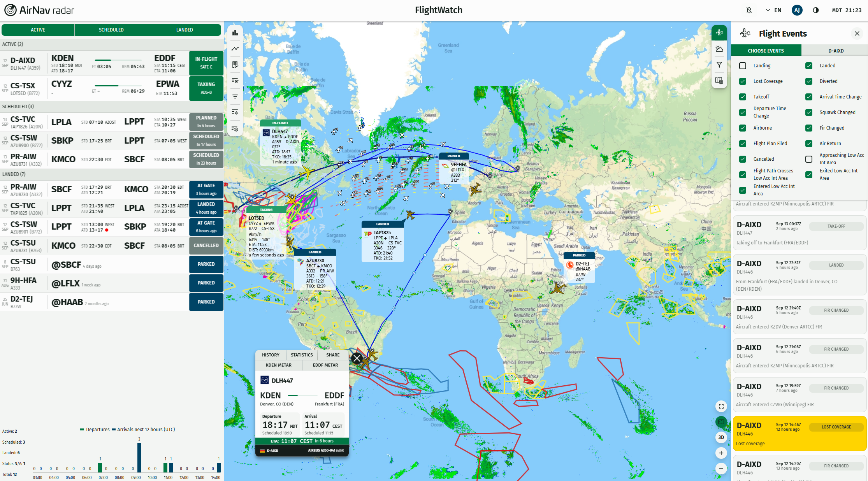Open the list sort order tool
This screenshot has width=868, height=481.
pos(235,112)
